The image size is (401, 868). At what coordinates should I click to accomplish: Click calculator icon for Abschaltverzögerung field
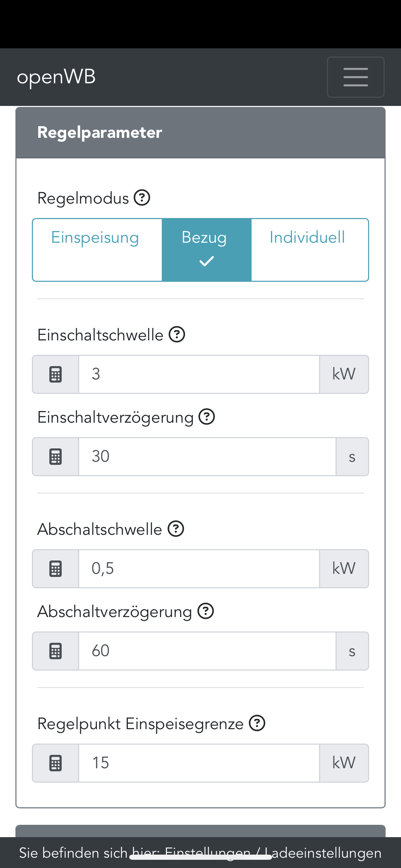[56, 651]
